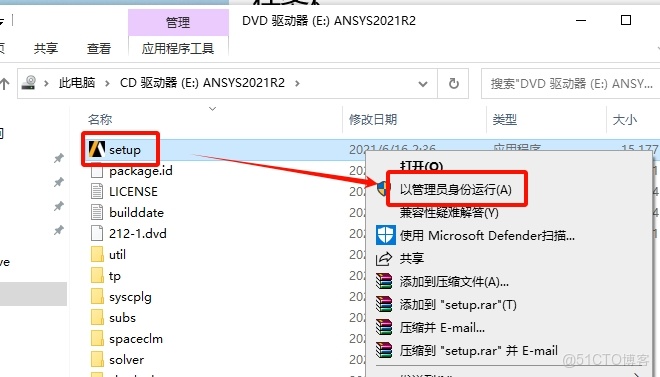The image size is (660, 377).
Task: Click the up-arrow navigation button
Action: (x=5, y=83)
